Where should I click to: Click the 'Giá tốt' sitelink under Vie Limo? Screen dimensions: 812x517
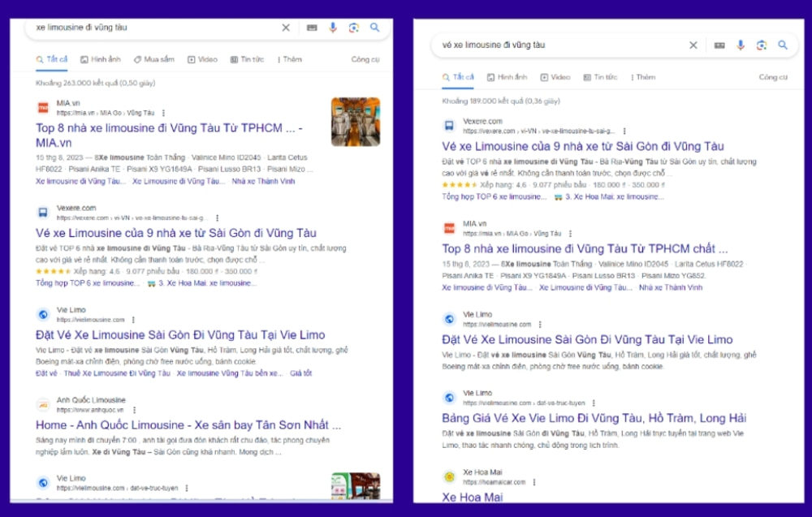(x=301, y=373)
